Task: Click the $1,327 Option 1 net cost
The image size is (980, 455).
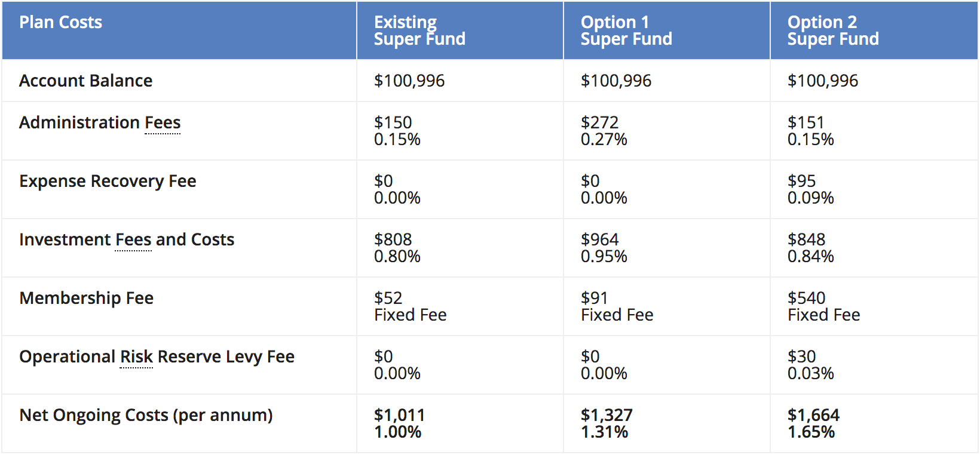Action: coord(607,415)
